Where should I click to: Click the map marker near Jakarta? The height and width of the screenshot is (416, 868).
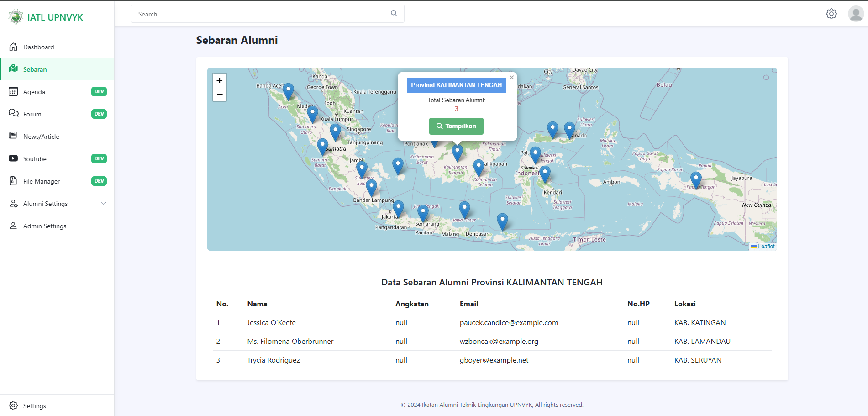pyautogui.click(x=398, y=209)
